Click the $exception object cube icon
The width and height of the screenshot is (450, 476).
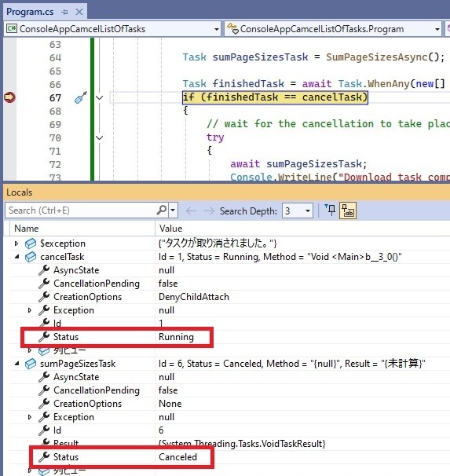point(31,243)
